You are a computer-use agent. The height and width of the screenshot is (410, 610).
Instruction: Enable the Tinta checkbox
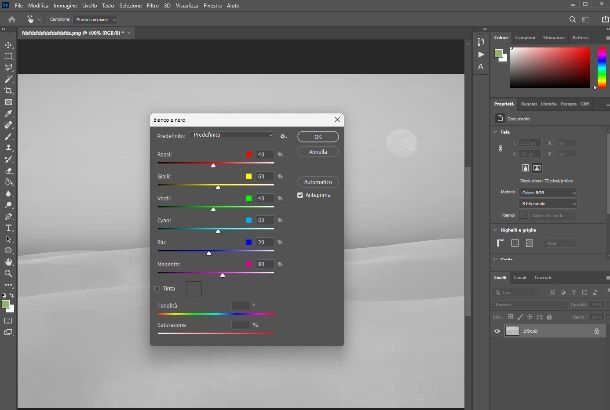click(x=157, y=289)
